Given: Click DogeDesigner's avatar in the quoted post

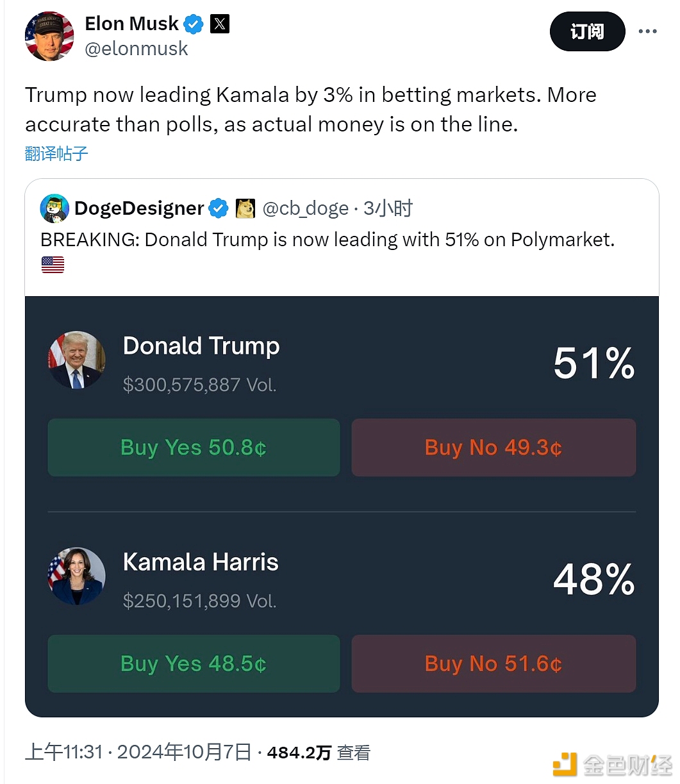Looking at the screenshot, I should (54, 208).
